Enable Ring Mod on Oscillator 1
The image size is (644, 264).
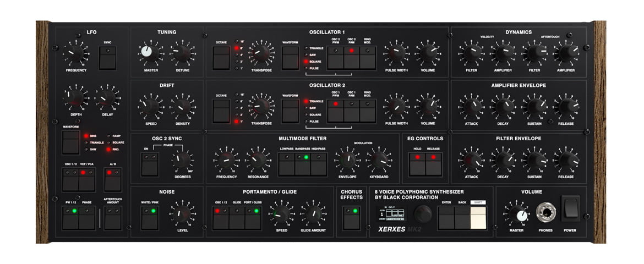click(368, 58)
